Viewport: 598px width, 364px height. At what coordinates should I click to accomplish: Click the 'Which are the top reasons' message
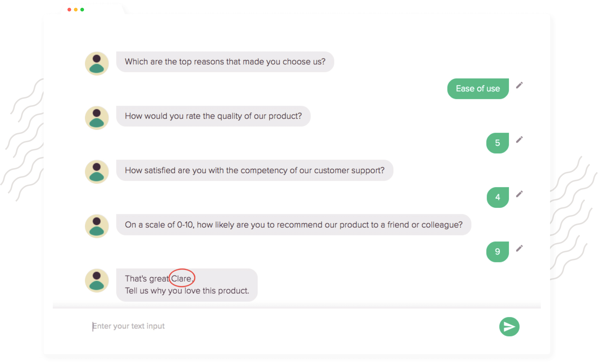[x=225, y=62]
